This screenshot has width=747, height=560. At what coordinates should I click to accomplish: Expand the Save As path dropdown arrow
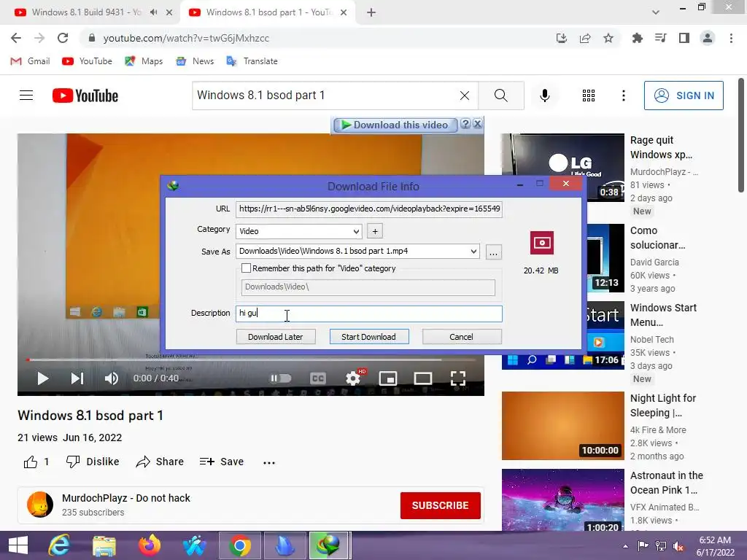[473, 251]
